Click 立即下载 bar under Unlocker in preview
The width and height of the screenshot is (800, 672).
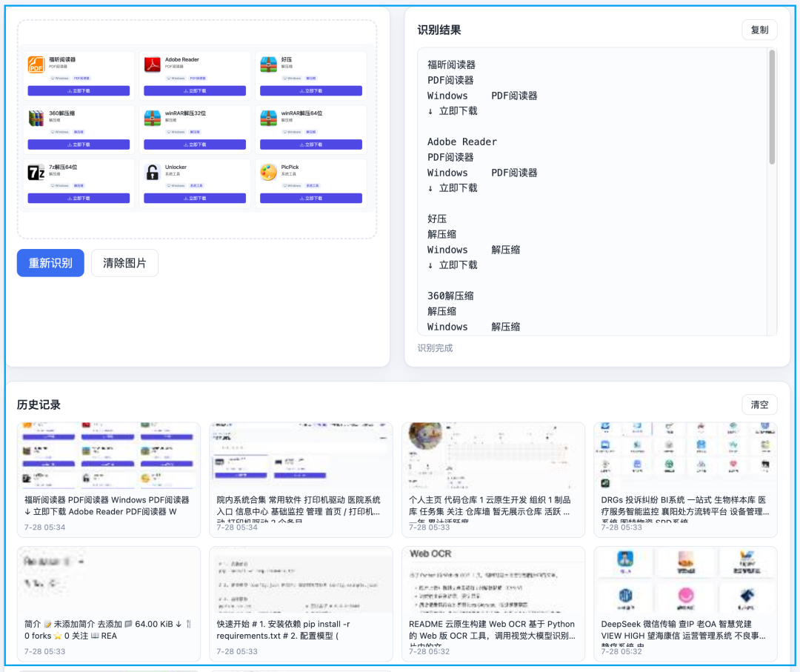195,198
